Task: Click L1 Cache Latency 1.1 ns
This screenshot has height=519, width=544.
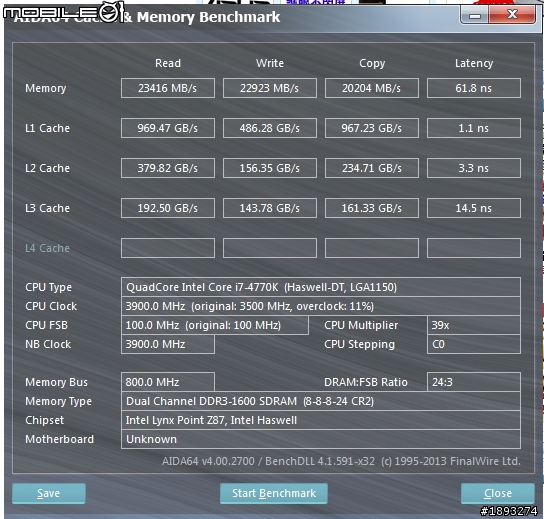Action: pyautogui.click(x=474, y=128)
